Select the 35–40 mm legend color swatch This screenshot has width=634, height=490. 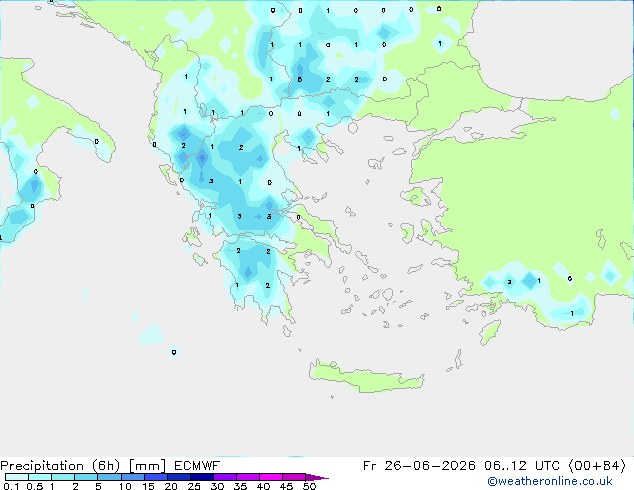click(248, 477)
